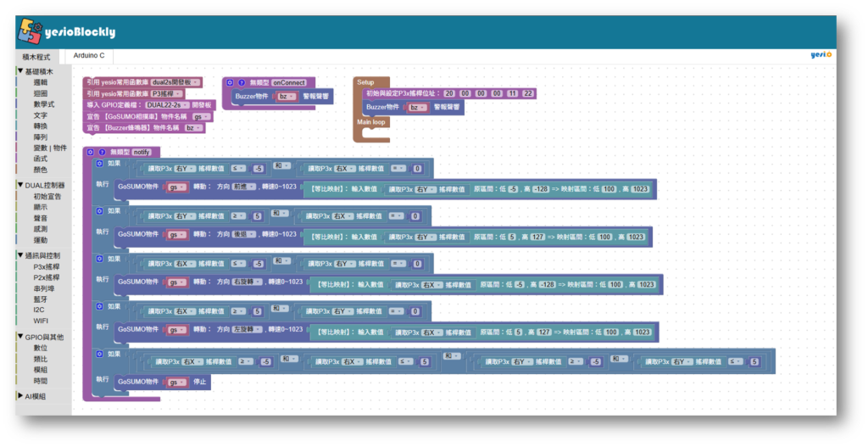Open the 後退 direction dropdown

tap(243, 234)
